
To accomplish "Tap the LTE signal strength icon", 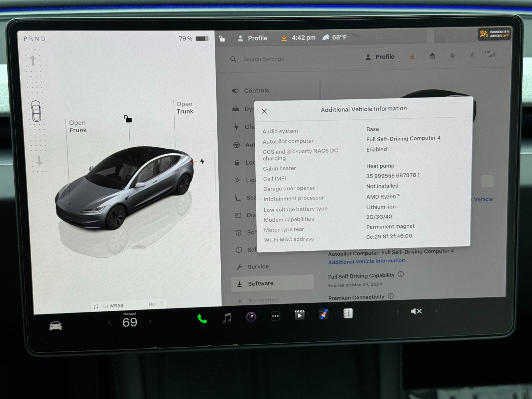I will (x=490, y=54).
